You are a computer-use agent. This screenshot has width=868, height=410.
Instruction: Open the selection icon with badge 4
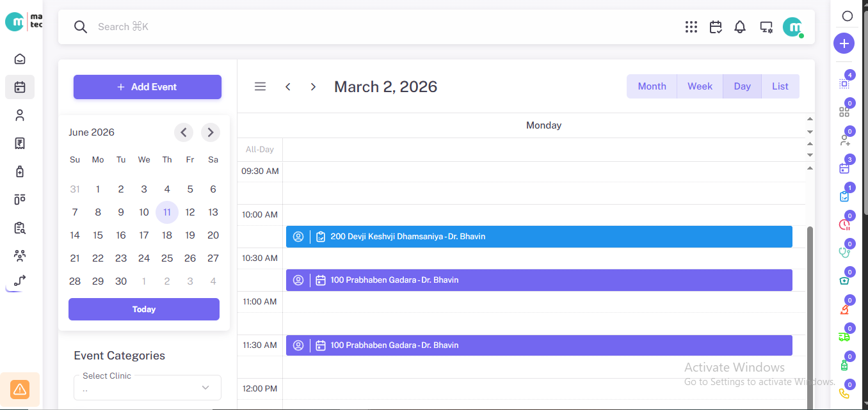[x=844, y=84]
